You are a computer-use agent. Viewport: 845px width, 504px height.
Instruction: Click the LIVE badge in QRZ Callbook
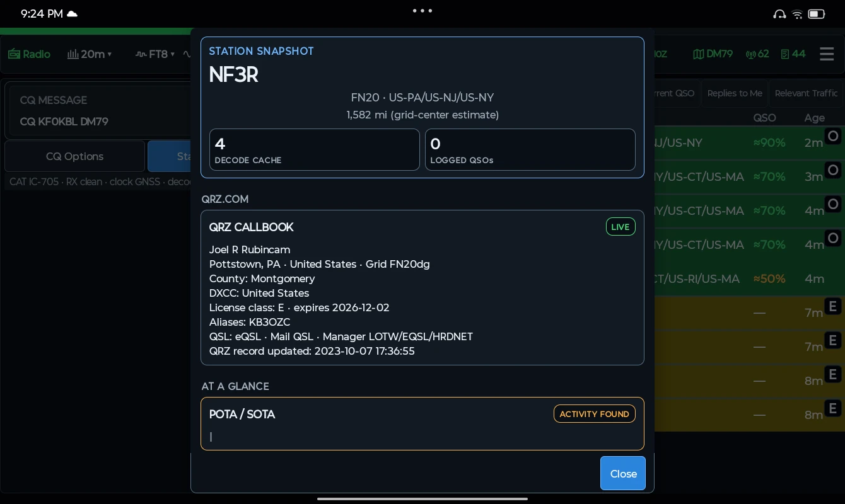point(621,227)
